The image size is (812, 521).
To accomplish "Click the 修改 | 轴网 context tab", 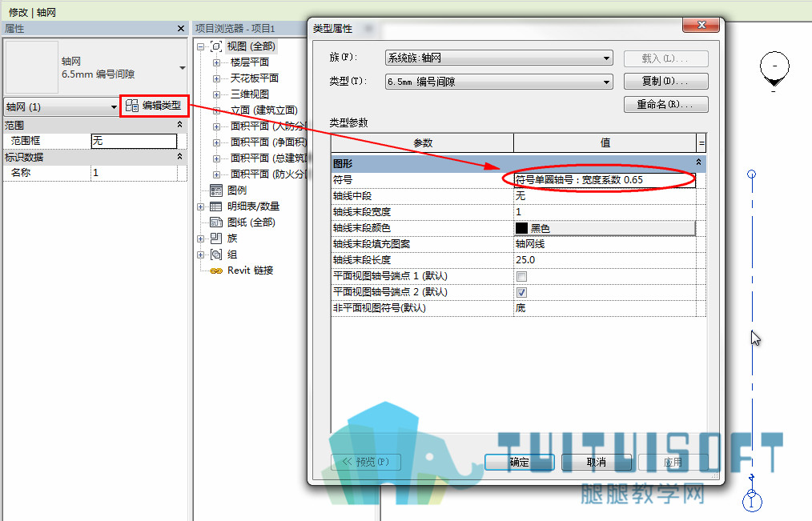I will tap(32, 12).
